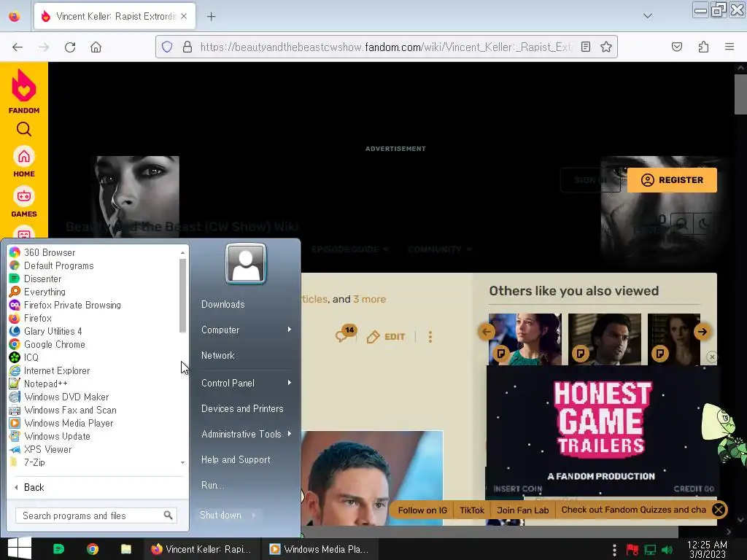Viewport: 747px width, 560px height.
Task: Open Windows Media Player from the Start menu list
Action: point(69,423)
